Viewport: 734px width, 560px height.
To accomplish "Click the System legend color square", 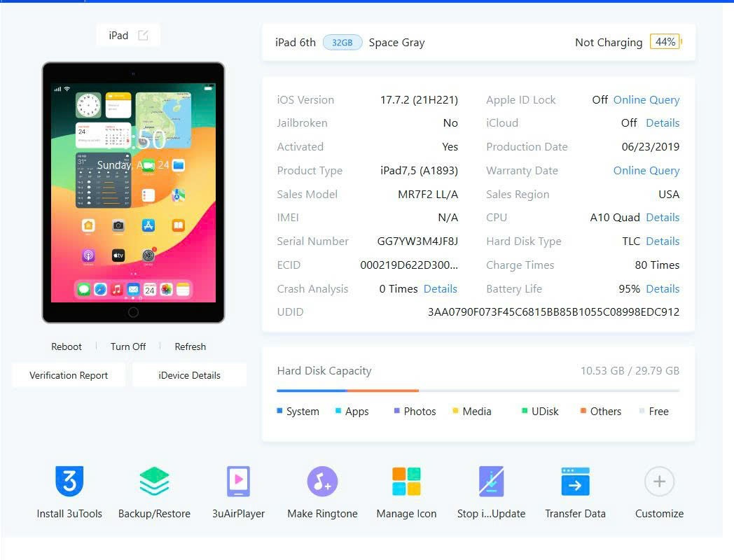I will [x=279, y=411].
